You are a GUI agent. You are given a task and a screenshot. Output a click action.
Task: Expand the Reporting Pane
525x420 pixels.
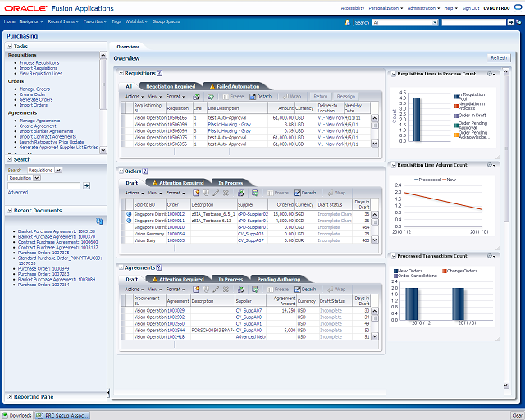pos(10,397)
